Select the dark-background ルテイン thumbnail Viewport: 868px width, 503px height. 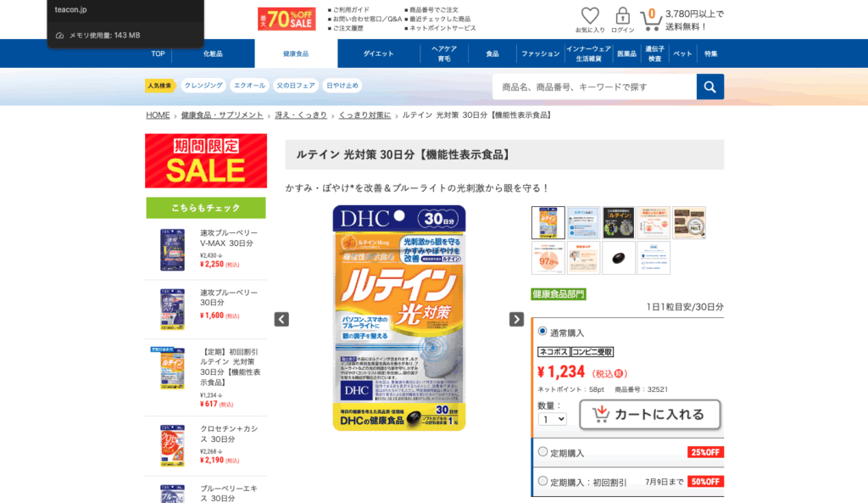pyautogui.click(x=618, y=223)
